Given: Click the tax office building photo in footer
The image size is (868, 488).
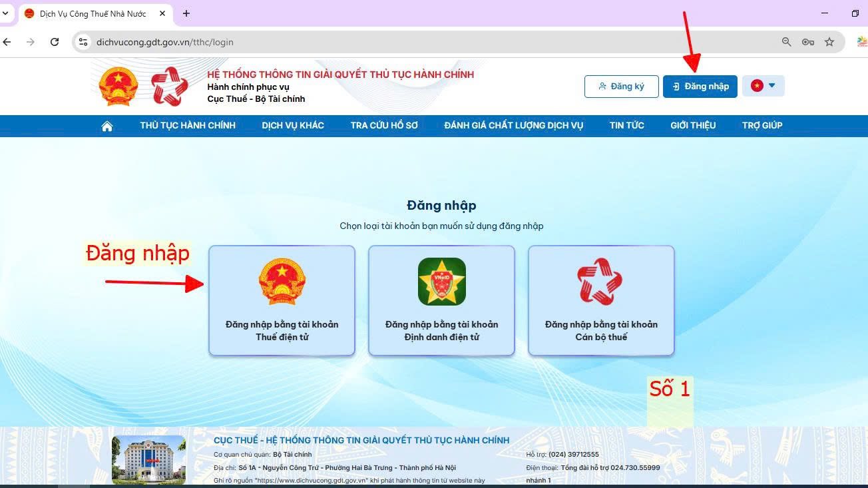Looking at the screenshot, I should [x=149, y=459].
